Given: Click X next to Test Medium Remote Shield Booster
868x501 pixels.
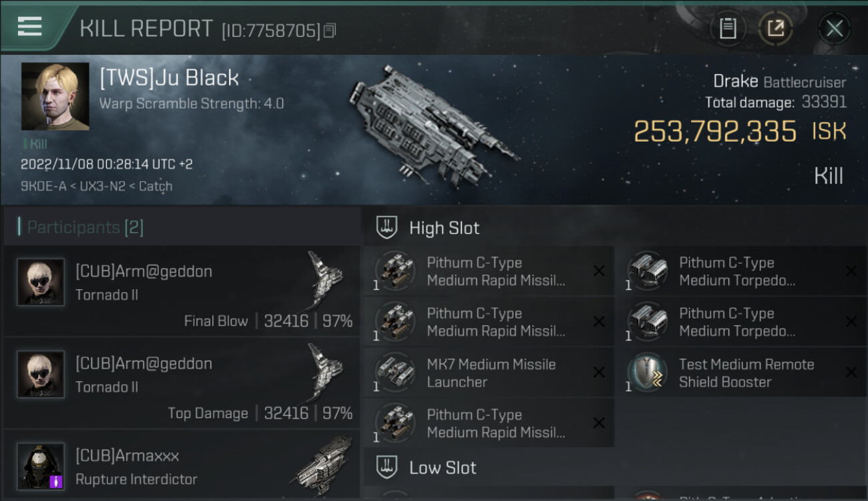Looking at the screenshot, I should click(851, 373).
